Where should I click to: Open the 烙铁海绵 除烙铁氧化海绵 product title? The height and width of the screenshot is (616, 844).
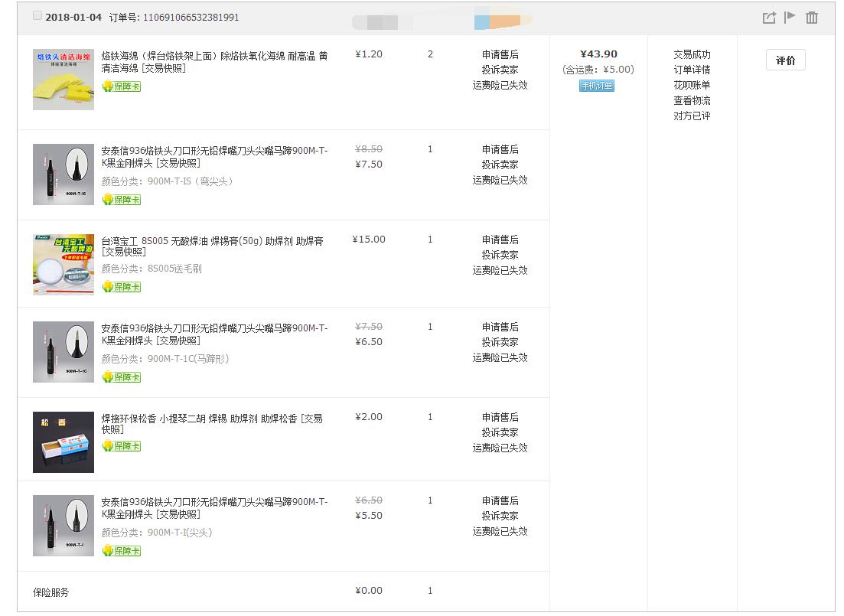[214, 62]
